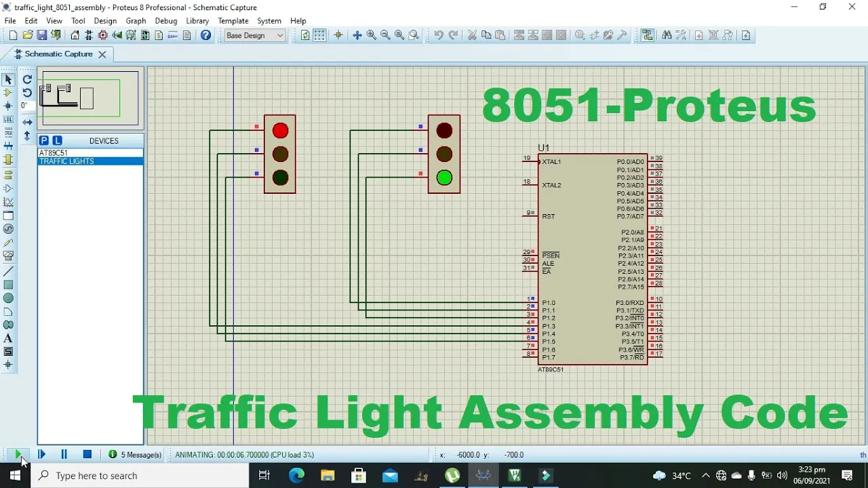Save the project with the floppy-disk icon
The image size is (868, 488).
point(42,35)
